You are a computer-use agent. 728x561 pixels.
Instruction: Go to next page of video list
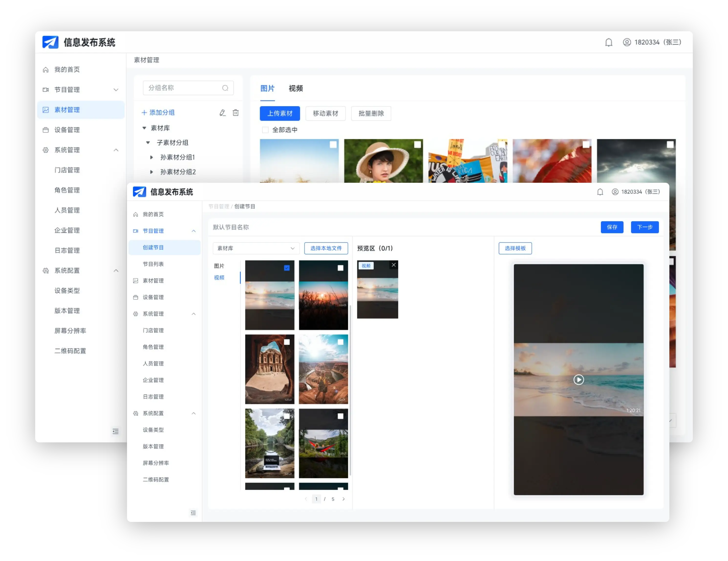pyautogui.click(x=343, y=499)
